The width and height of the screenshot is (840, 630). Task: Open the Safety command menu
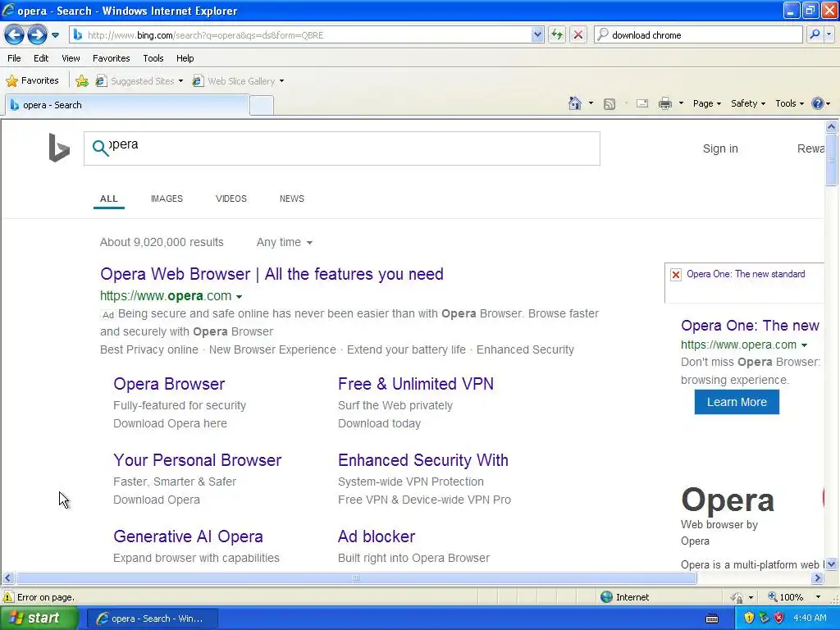(x=748, y=103)
